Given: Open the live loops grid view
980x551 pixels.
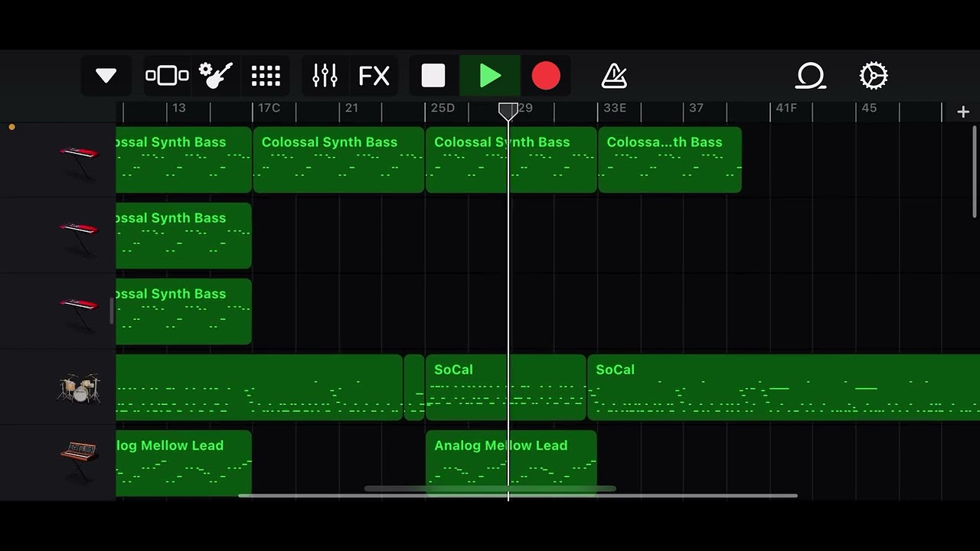Looking at the screenshot, I should 266,76.
